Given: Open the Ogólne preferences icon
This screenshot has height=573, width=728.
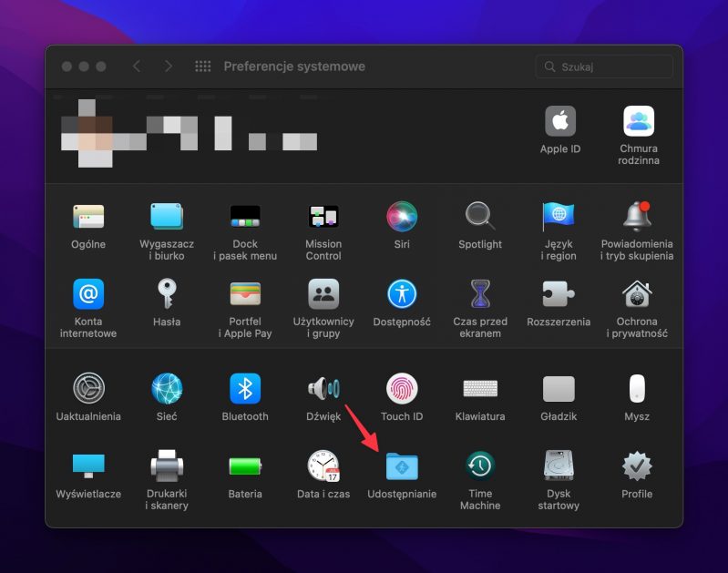Looking at the screenshot, I should click(x=88, y=217).
